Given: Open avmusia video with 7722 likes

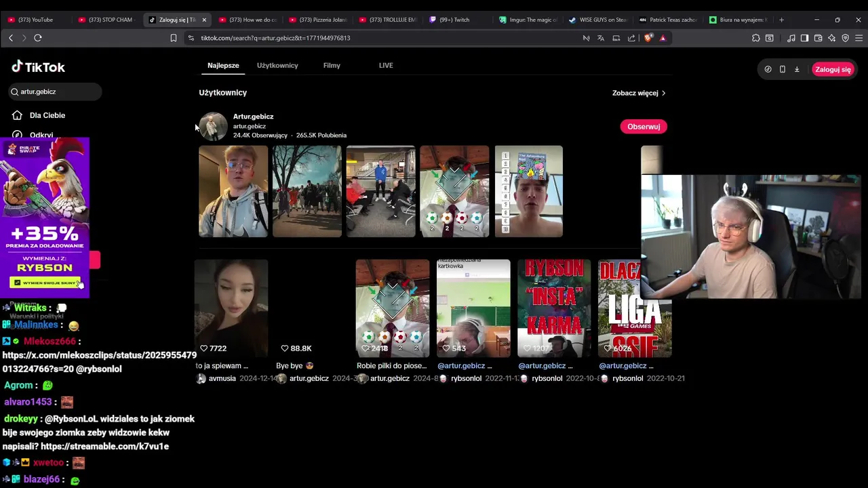Looking at the screenshot, I should pos(231,308).
